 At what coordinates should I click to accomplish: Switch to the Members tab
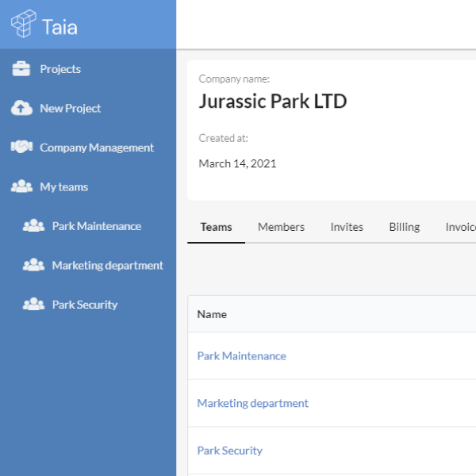pos(281,227)
